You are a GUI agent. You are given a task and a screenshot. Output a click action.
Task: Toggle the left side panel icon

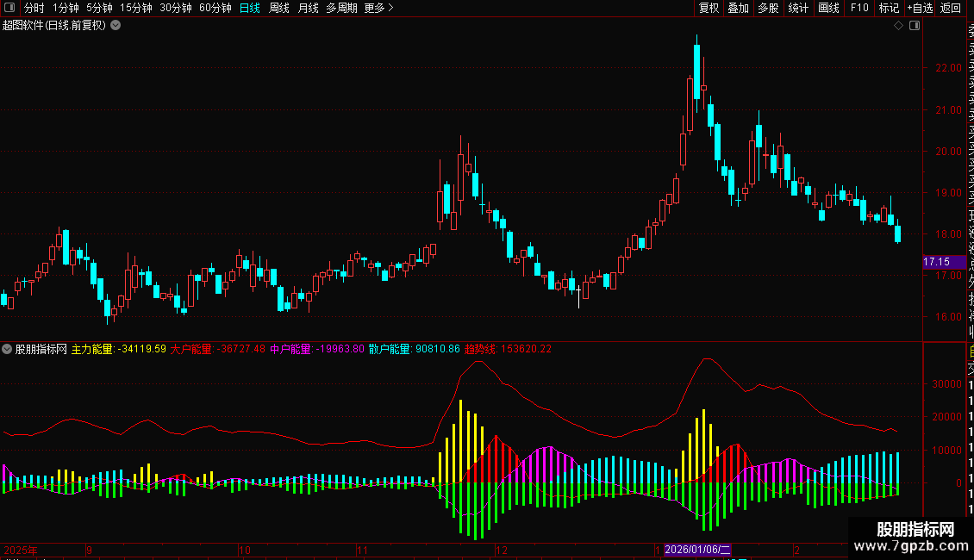(9, 8)
